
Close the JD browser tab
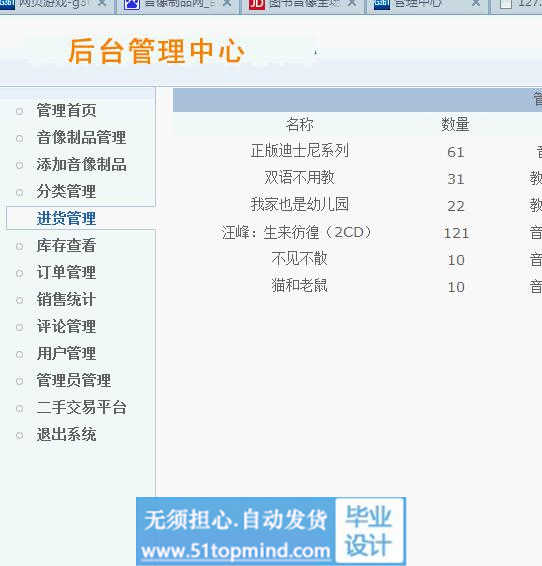click(352, 3)
